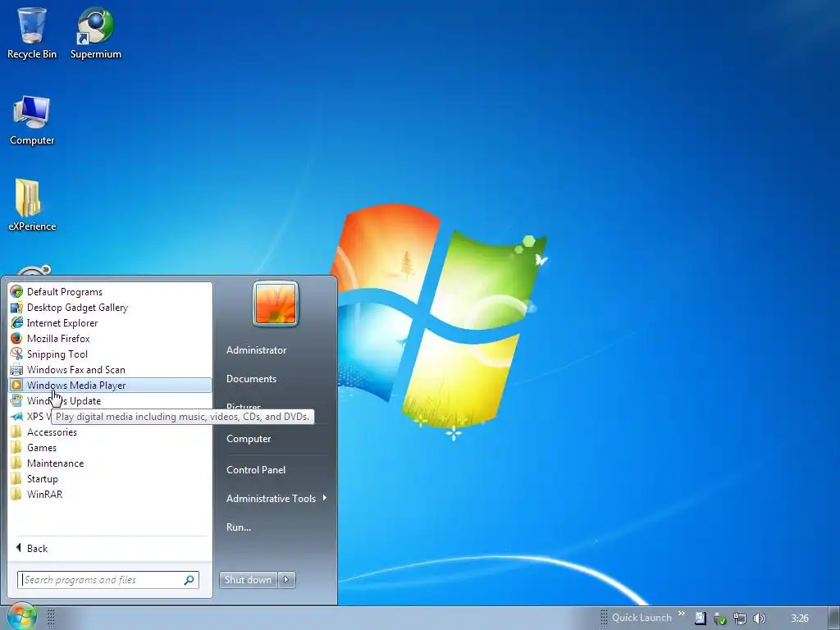Open Administrative Tools submenu
The height and width of the screenshot is (630, 840).
coord(276,498)
